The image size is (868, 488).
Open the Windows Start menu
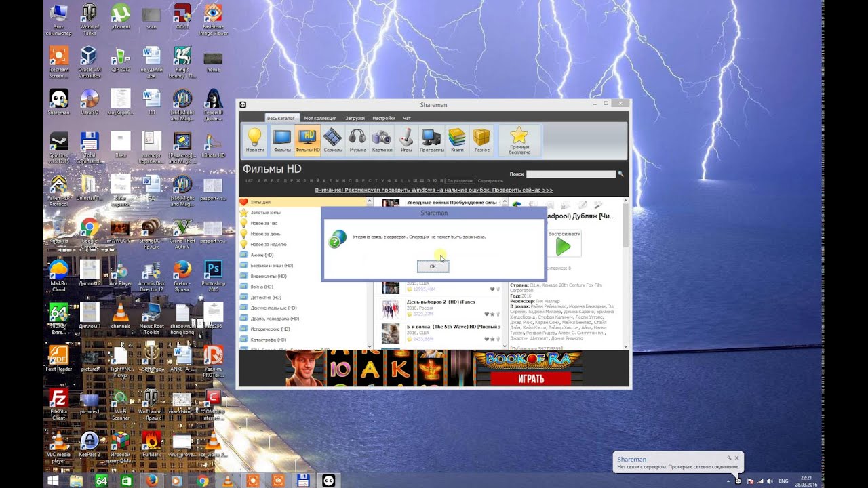[52, 481]
